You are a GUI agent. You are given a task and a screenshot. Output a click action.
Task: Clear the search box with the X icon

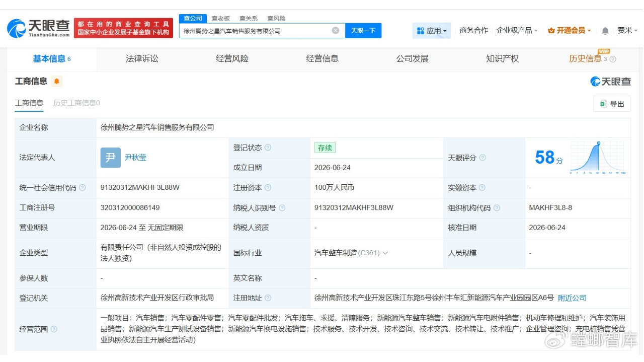336,31
